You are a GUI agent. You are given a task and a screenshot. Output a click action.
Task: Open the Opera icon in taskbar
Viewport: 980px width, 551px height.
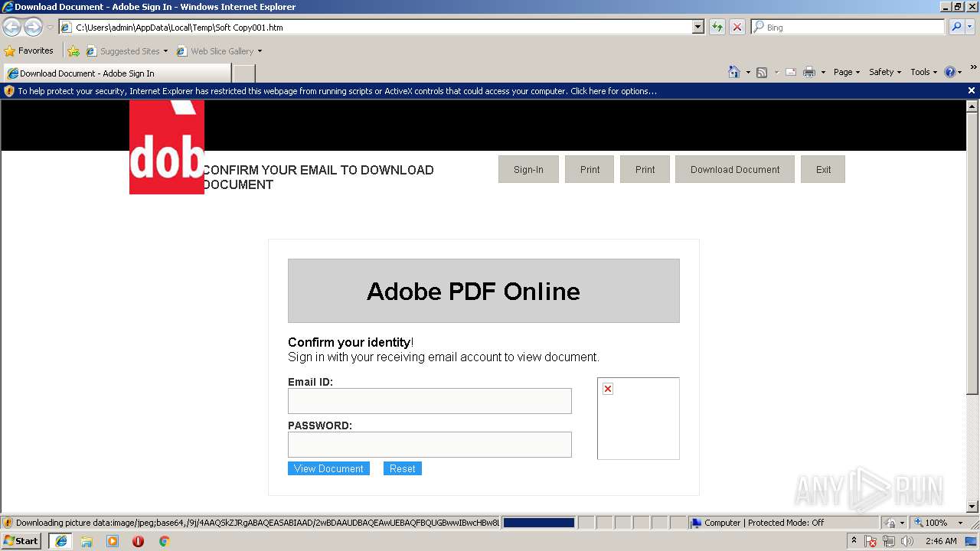click(138, 541)
